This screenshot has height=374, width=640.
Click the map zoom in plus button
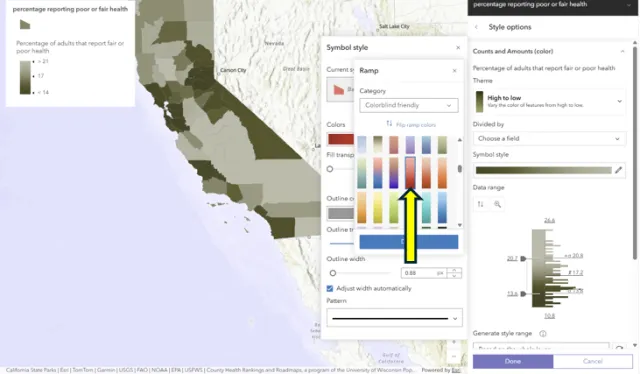(x=454, y=342)
